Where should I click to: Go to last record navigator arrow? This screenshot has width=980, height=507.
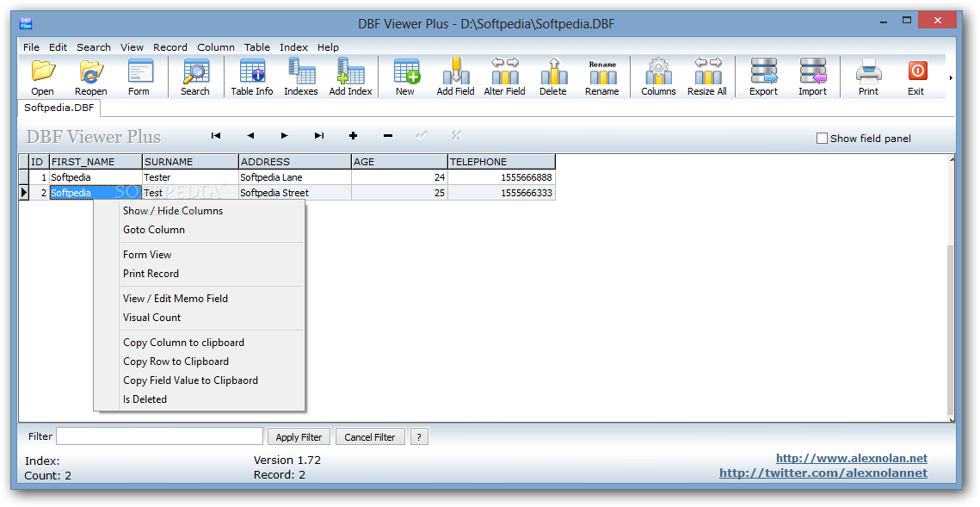point(318,136)
